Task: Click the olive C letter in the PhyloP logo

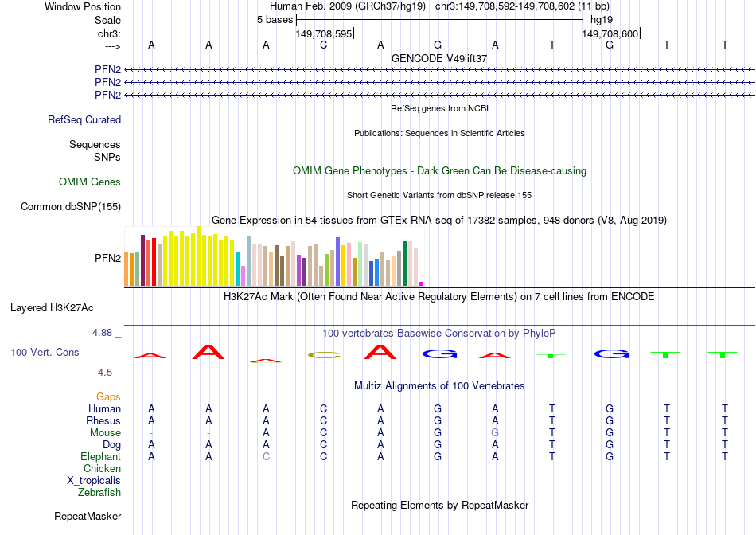Action: click(324, 356)
